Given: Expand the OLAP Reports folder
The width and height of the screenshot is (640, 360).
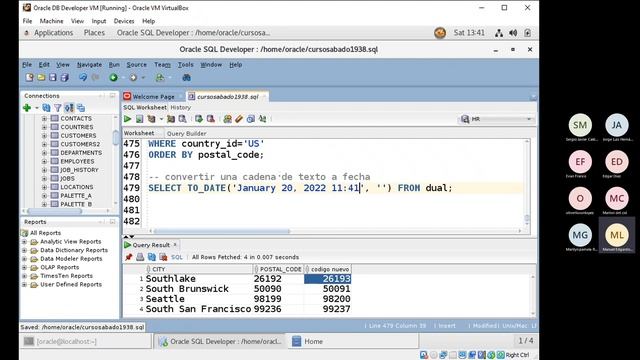Looking at the screenshot, I should click(x=24, y=267).
